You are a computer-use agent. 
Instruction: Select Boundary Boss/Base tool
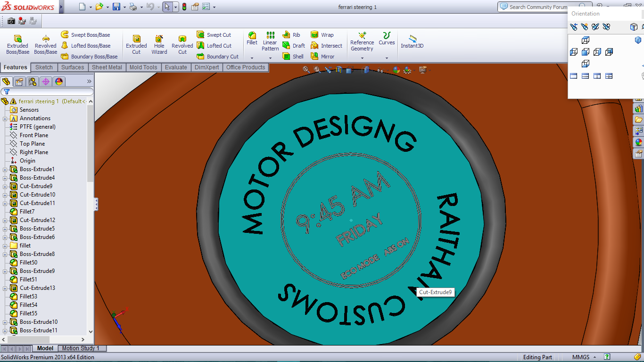coord(89,57)
